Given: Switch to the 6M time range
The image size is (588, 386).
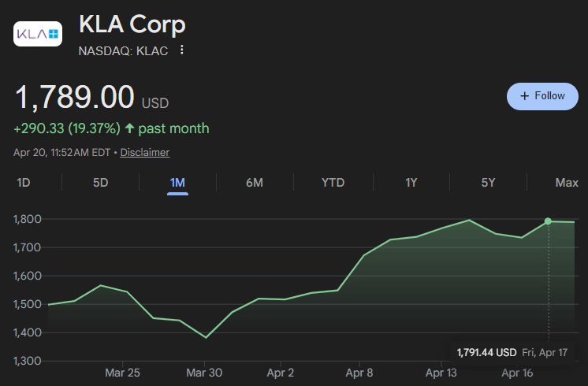Looking at the screenshot, I should [x=255, y=183].
